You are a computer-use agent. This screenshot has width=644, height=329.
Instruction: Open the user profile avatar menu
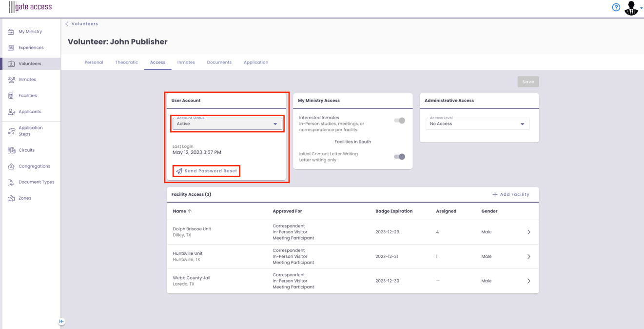[x=631, y=8]
